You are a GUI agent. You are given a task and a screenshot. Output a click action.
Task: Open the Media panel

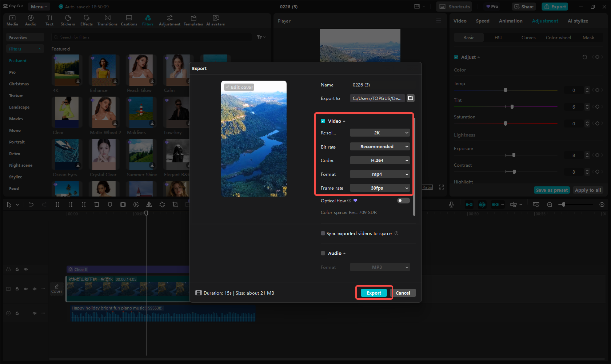coord(12,20)
